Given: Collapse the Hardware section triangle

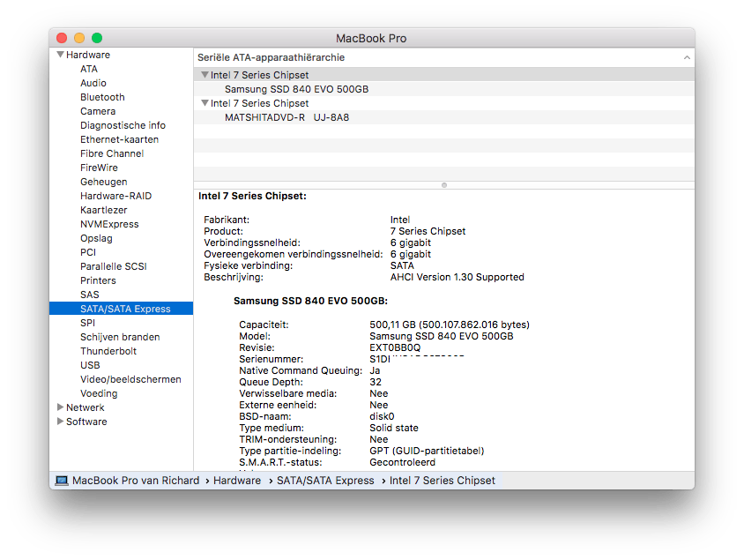Looking at the screenshot, I should click(x=60, y=55).
